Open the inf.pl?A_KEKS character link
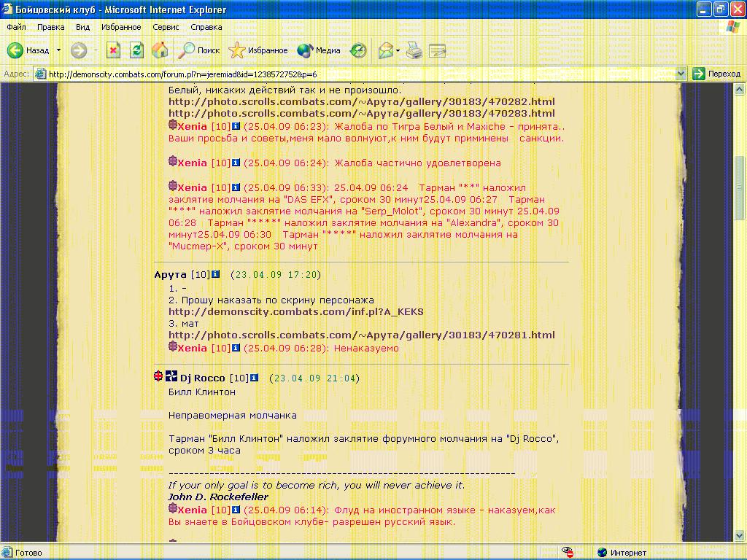This screenshot has height=560, width=747. tap(296, 312)
